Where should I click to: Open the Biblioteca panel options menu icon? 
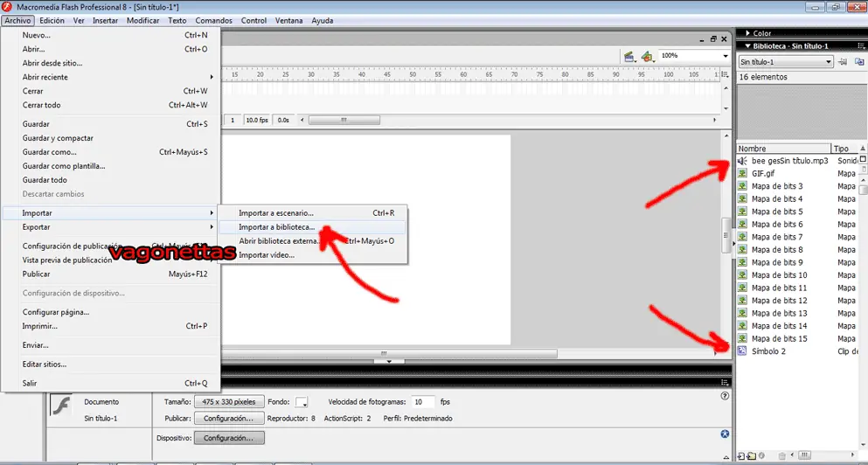coord(861,46)
